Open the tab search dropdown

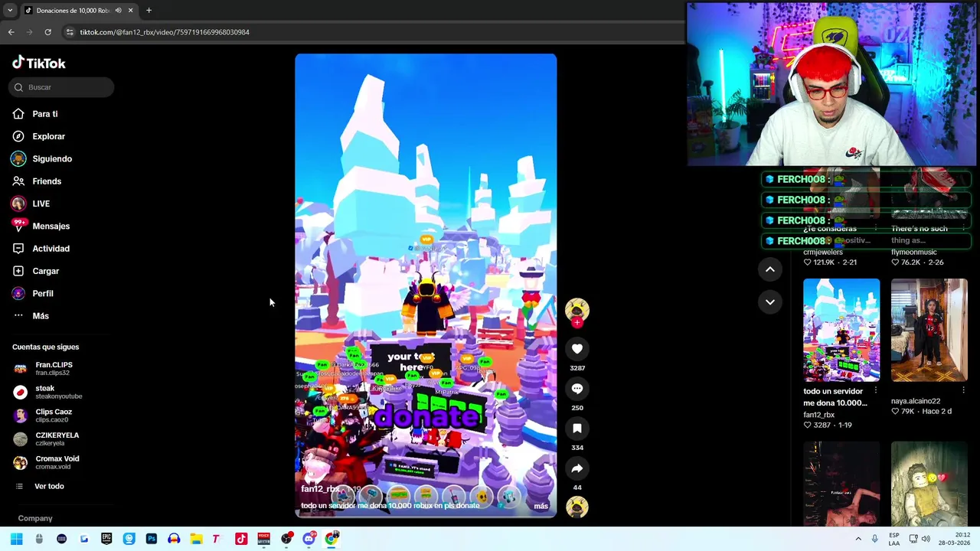(10, 11)
